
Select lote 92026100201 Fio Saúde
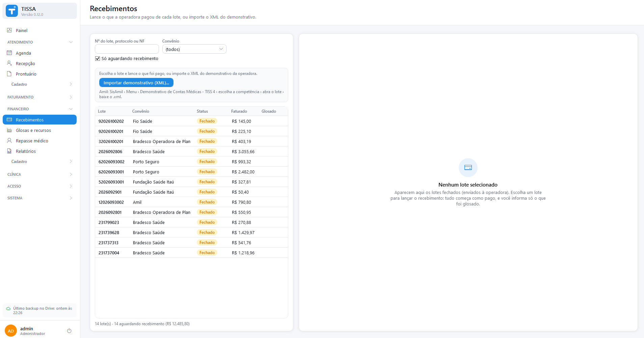click(x=191, y=131)
